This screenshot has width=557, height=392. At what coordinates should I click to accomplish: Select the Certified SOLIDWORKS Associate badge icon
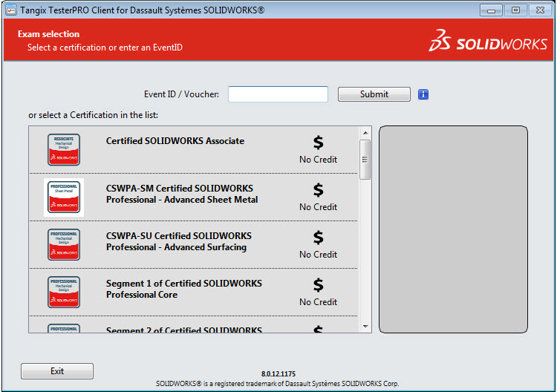tap(64, 149)
